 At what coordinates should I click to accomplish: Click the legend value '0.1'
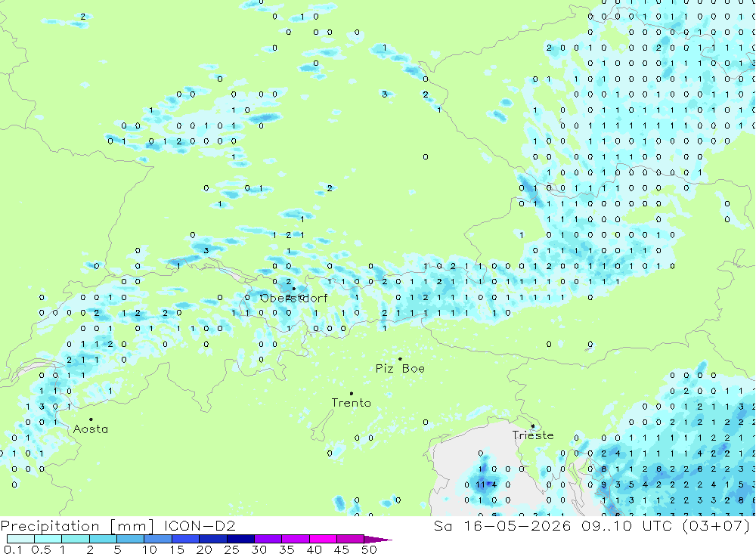(13, 549)
